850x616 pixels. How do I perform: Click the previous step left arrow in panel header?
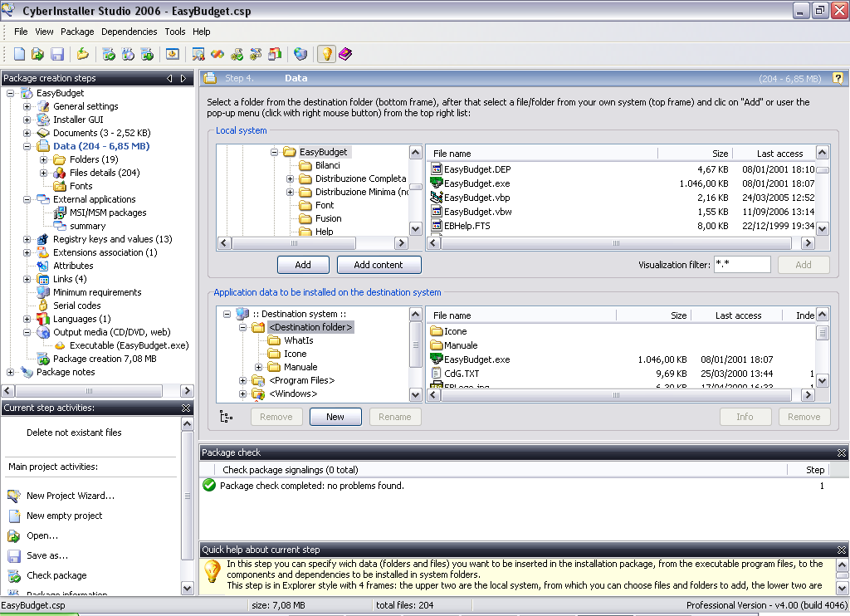coord(169,78)
